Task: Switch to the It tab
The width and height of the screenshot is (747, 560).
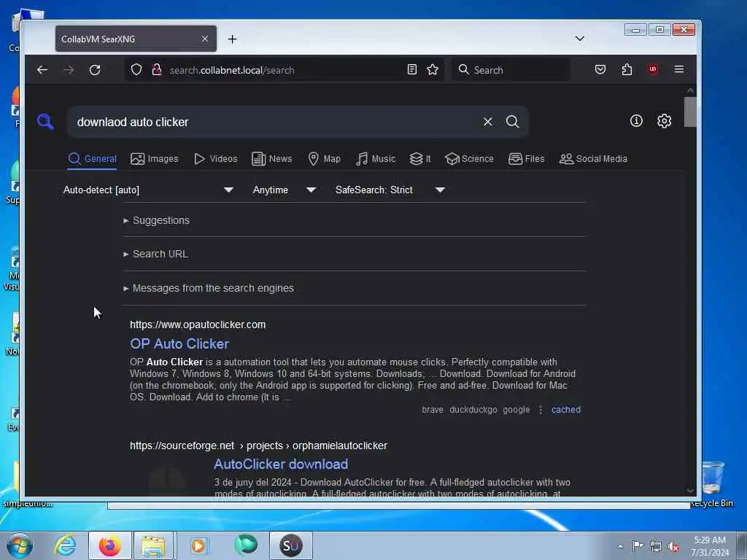Action: (x=419, y=158)
